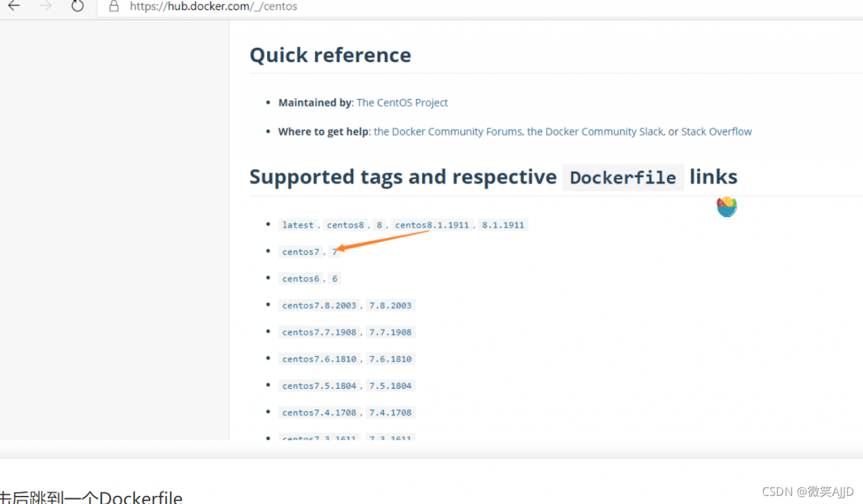This screenshot has width=863, height=504.
Task: Click the standalone 7 tag link
Action: coord(334,251)
